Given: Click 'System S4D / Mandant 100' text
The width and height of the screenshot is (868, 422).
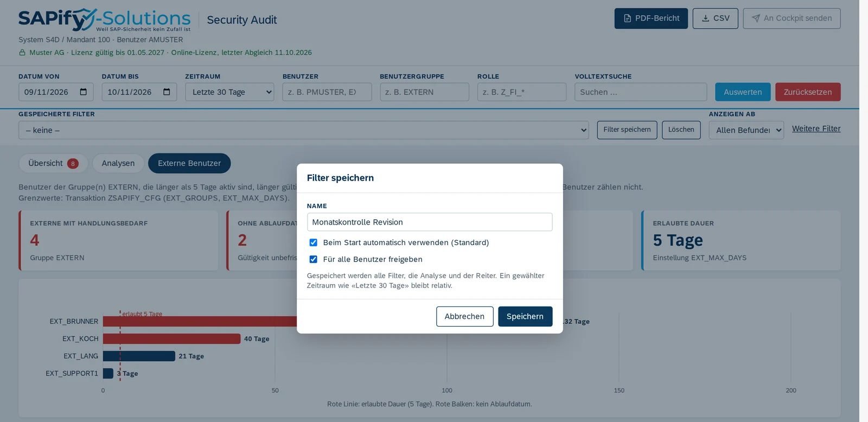Looking at the screenshot, I should pyautogui.click(x=64, y=40).
